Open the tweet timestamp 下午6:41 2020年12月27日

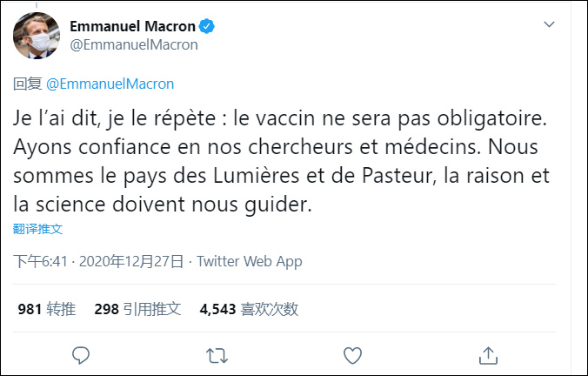pos(98,261)
